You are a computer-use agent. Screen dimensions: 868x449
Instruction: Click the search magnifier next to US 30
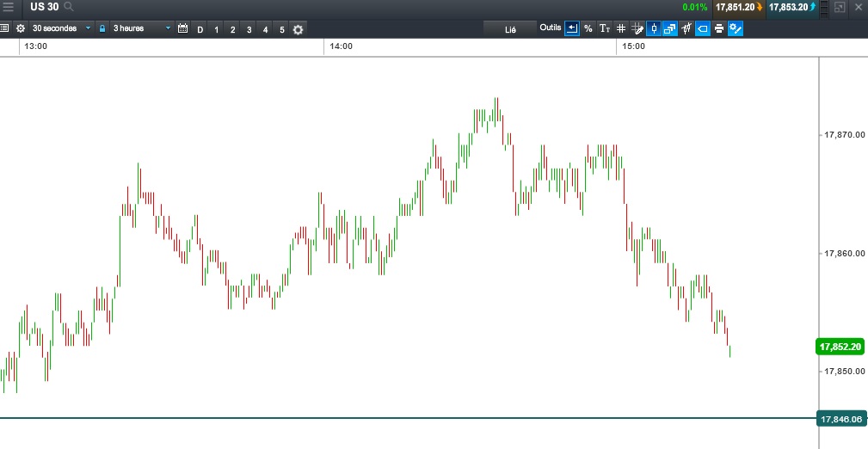(x=68, y=7)
